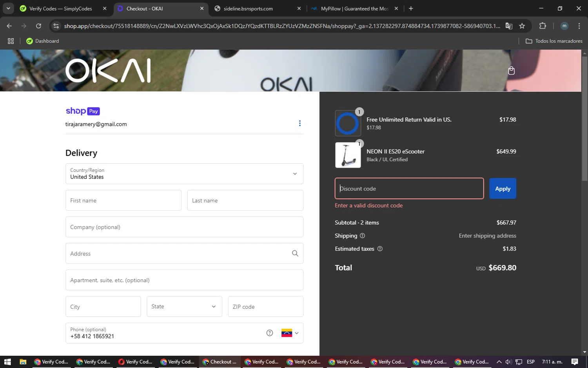Click the browser back arrow
This screenshot has height=368, width=588.
coord(9,26)
